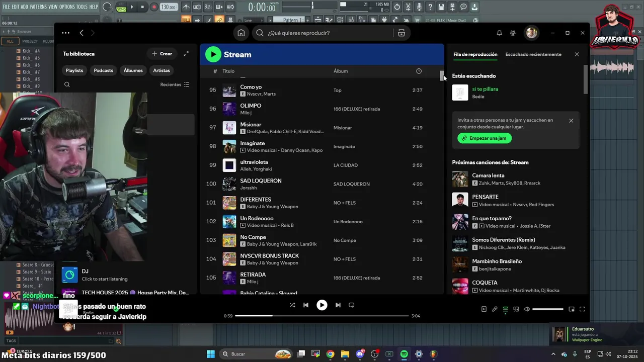Image resolution: width=644 pixels, height=362 pixels.
Task: Filter library by Artistas
Action: (162, 70)
